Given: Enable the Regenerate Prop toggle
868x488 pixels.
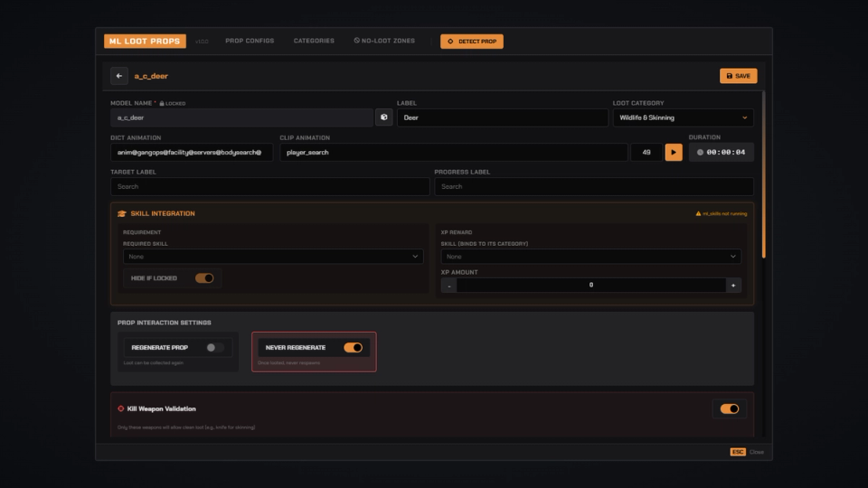Looking at the screenshot, I should pyautogui.click(x=214, y=347).
